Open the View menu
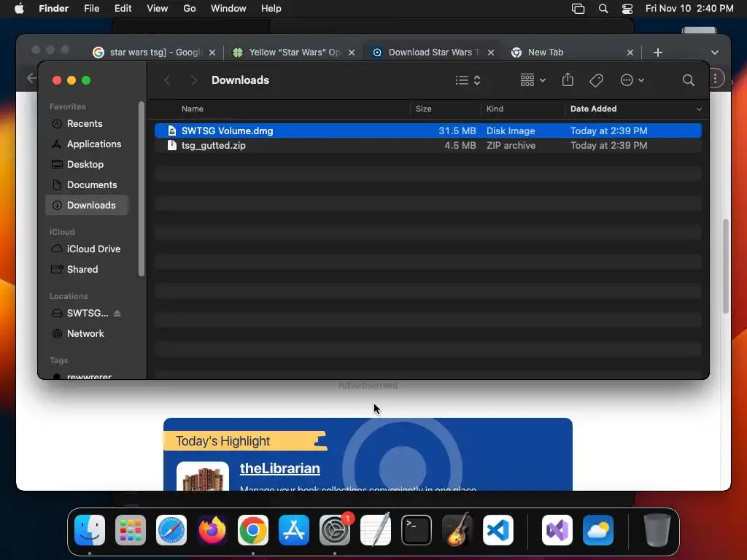747x560 pixels. 158,9
